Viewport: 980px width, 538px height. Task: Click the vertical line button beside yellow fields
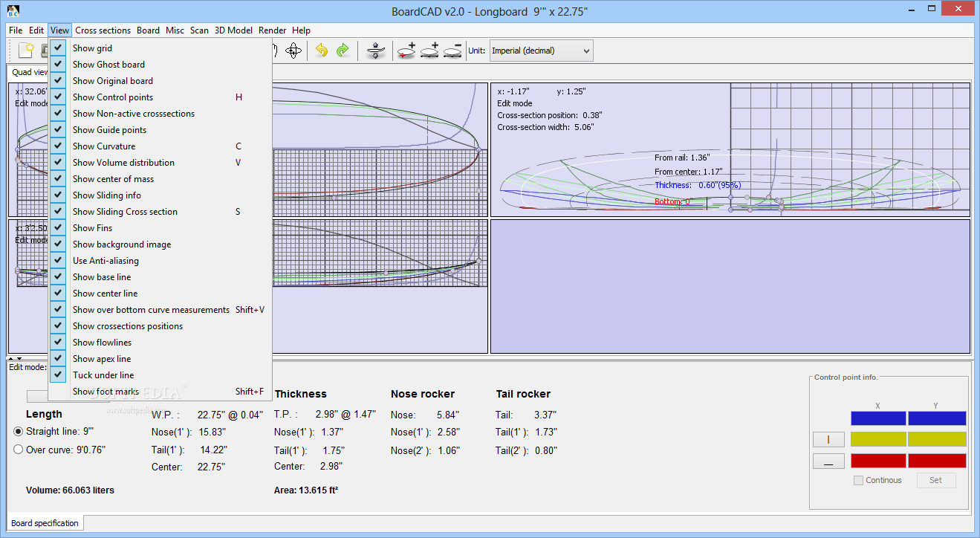828,439
